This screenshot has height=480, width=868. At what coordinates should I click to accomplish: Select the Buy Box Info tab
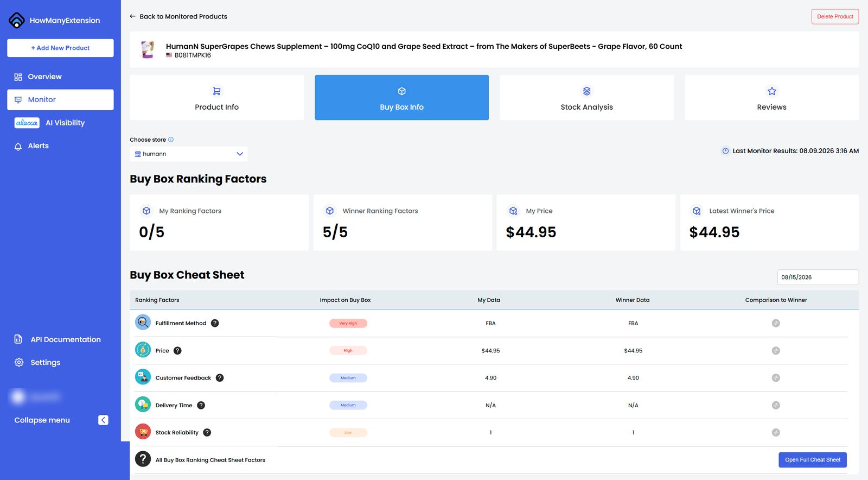(401, 98)
